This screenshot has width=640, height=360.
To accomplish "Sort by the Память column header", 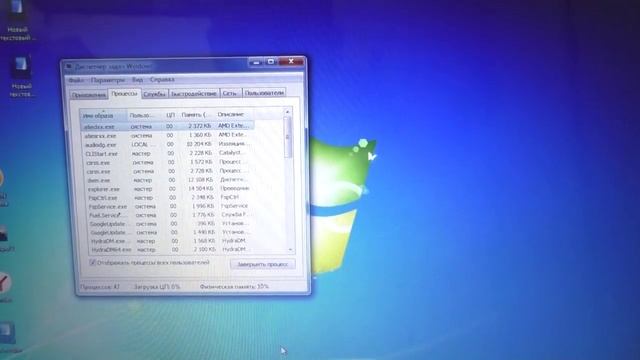I will click(196, 115).
